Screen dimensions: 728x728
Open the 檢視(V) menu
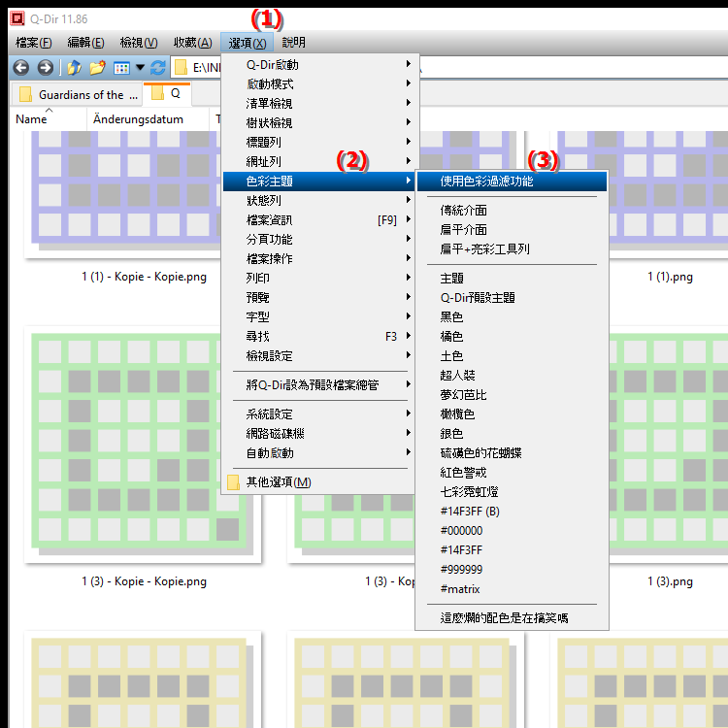[x=139, y=43]
